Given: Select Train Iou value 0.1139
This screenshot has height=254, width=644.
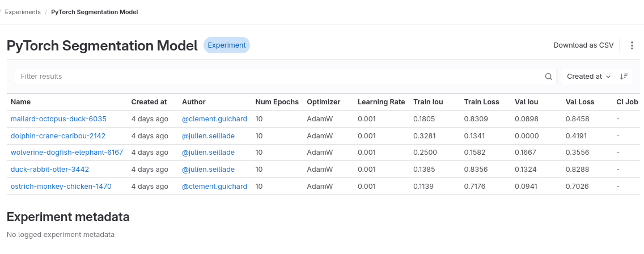Looking at the screenshot, I should (423, 186).
